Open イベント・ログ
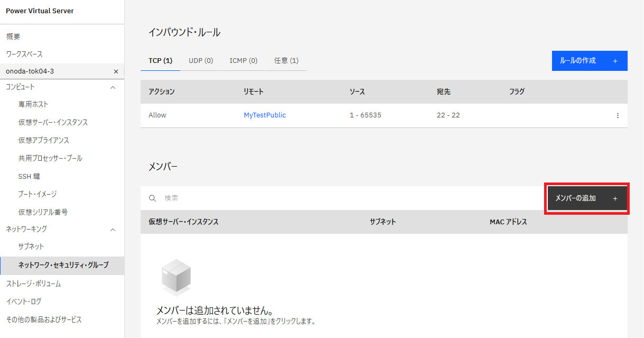 (x=24, y=302)
